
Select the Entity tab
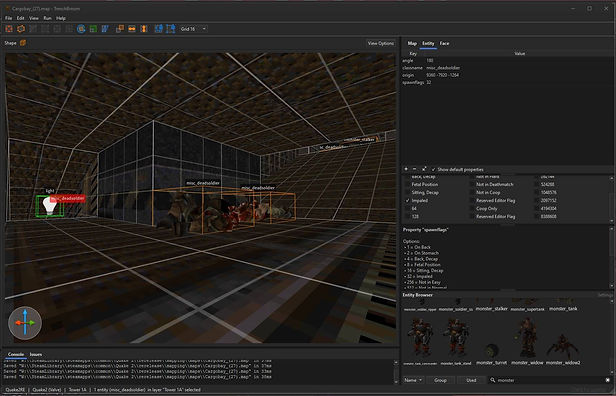[428, 43]
